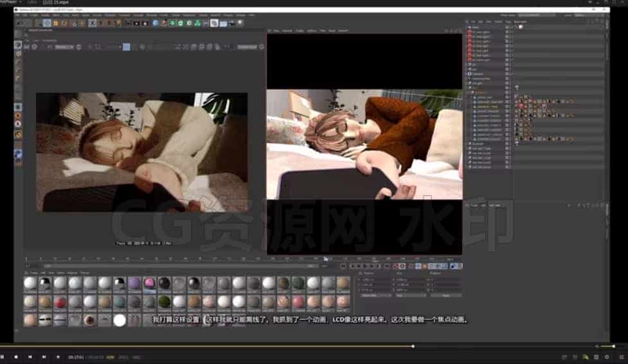This screenshot has height=364, width=628.
Task: Open Mode menu in Attribute Manager
Action: click(474, 205)
